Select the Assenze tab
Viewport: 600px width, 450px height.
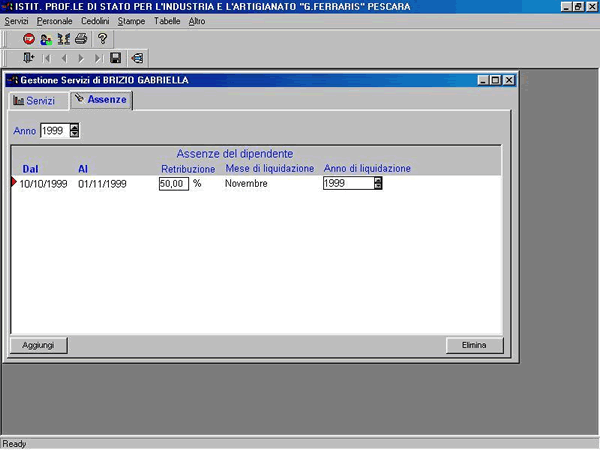(x=101, y=100)
